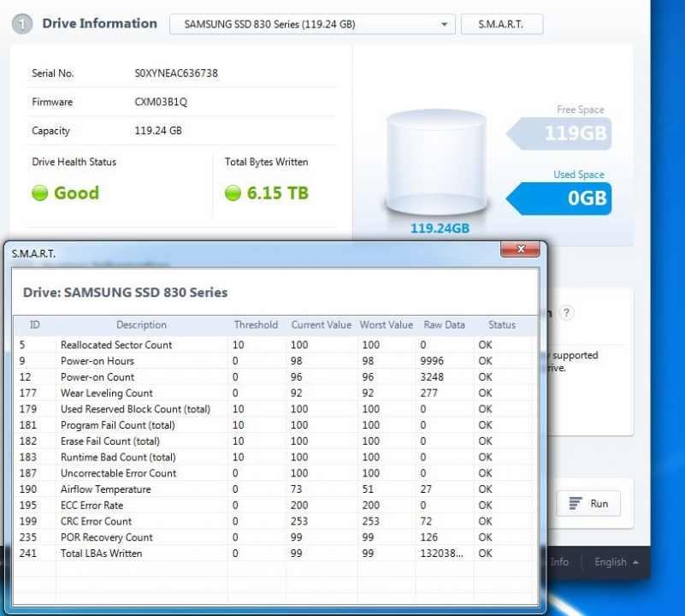Click the drive cylinder graphic
Screen dimensions: 685x616
coord(437,162)
